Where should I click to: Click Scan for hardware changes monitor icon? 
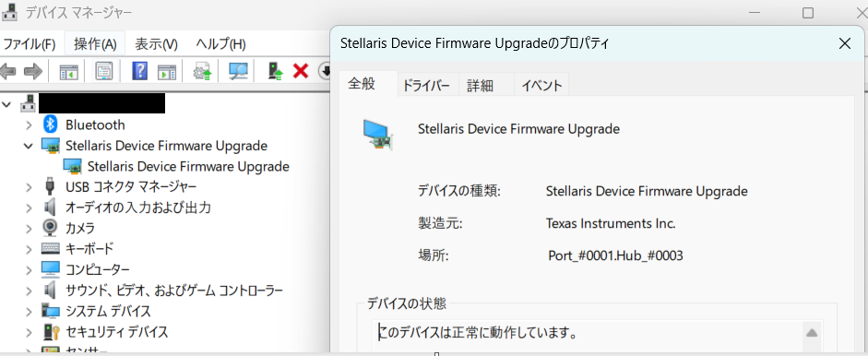click(238, 71)
